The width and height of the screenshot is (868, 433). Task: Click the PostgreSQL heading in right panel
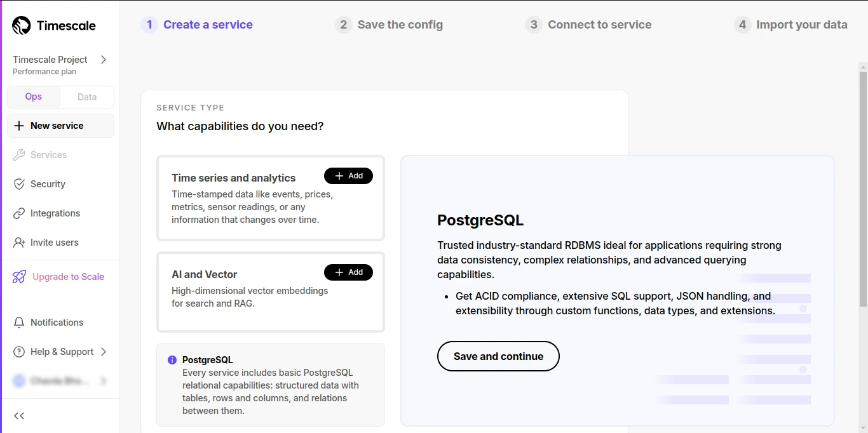[480, 220]
